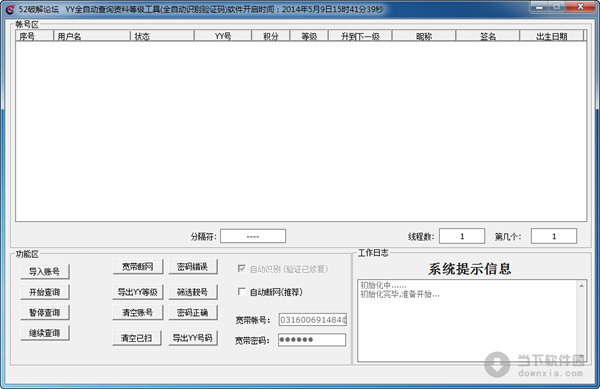Click the 升到下一级 column header
Viewport: 600px width, 389px height.
[x=360, y=36]
